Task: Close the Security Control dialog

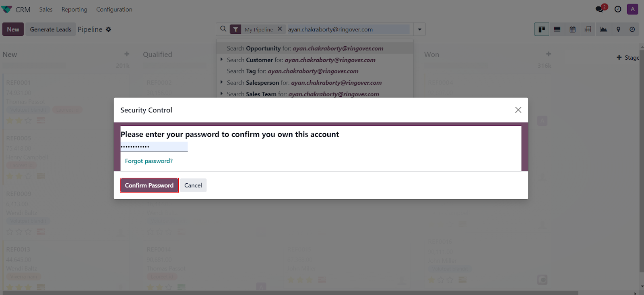Action: point(518,110)
